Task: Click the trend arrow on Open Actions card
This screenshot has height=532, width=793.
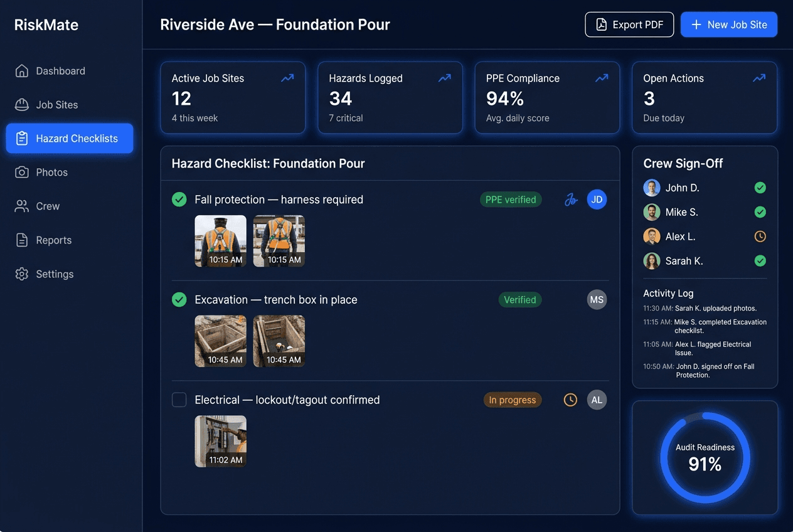Action: pos(759,78)
